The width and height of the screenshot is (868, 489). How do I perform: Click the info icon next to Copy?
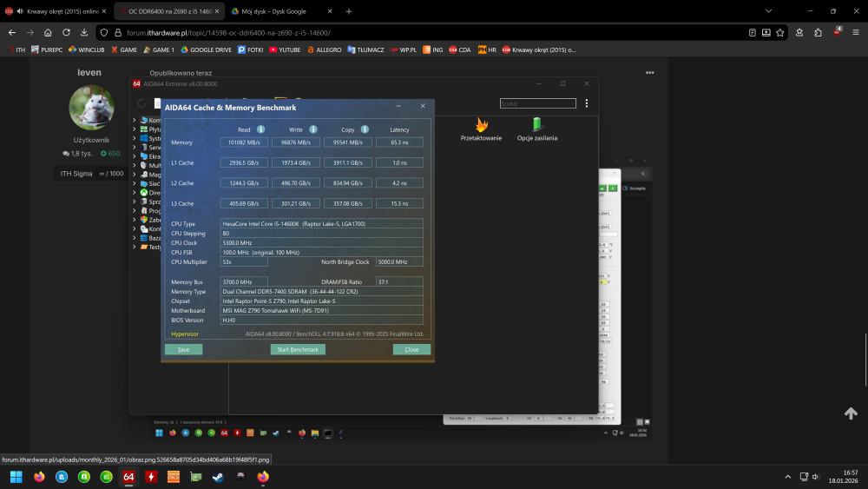(365, 129)
